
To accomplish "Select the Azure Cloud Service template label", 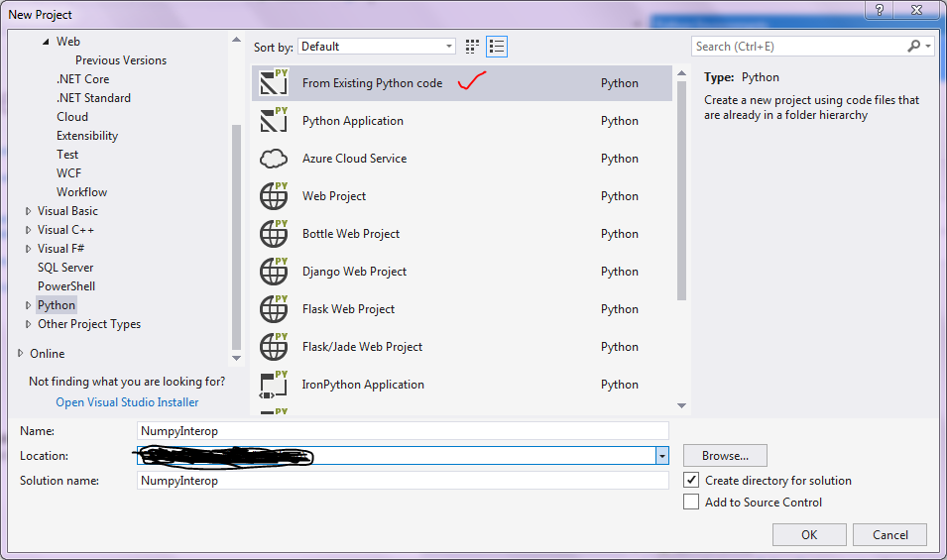I will (355, 159).
